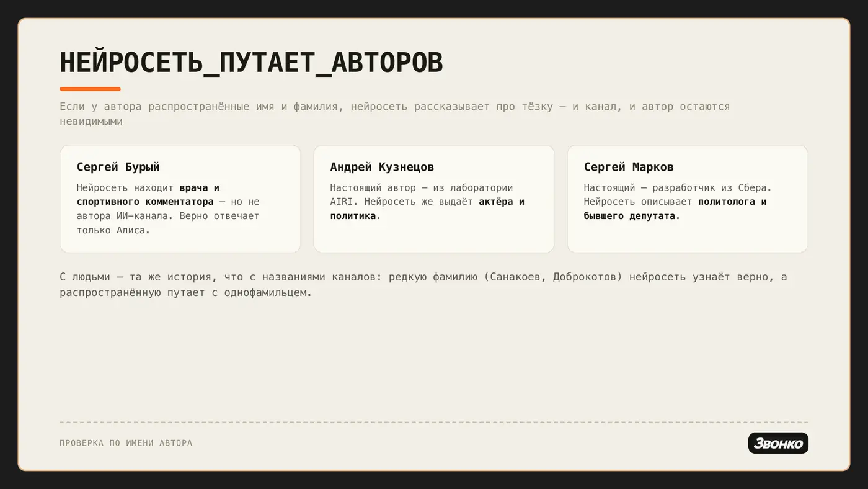Screen dimensions: 868x489
Task: Click the Сергей Бурый card heading
Action: (118, 167)
